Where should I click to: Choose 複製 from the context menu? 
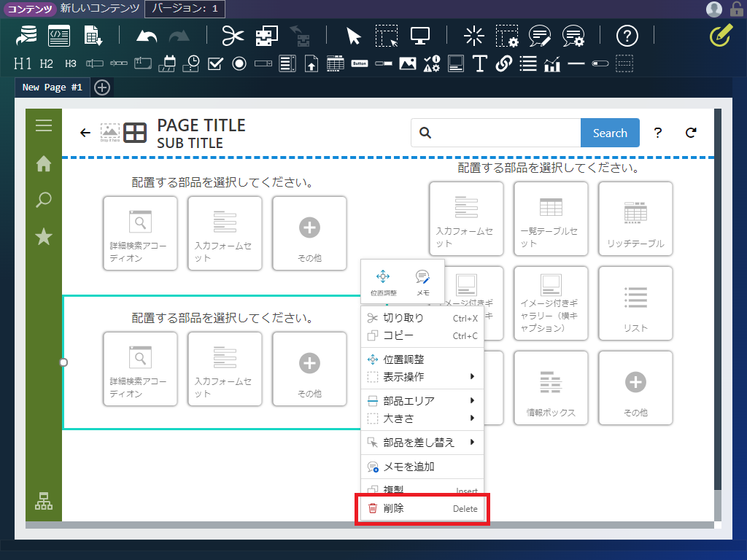pos(422,489)
